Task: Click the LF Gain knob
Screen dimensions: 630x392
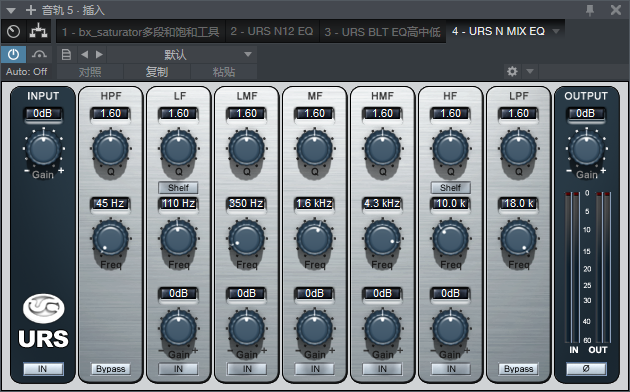Action: pos(178,329)
